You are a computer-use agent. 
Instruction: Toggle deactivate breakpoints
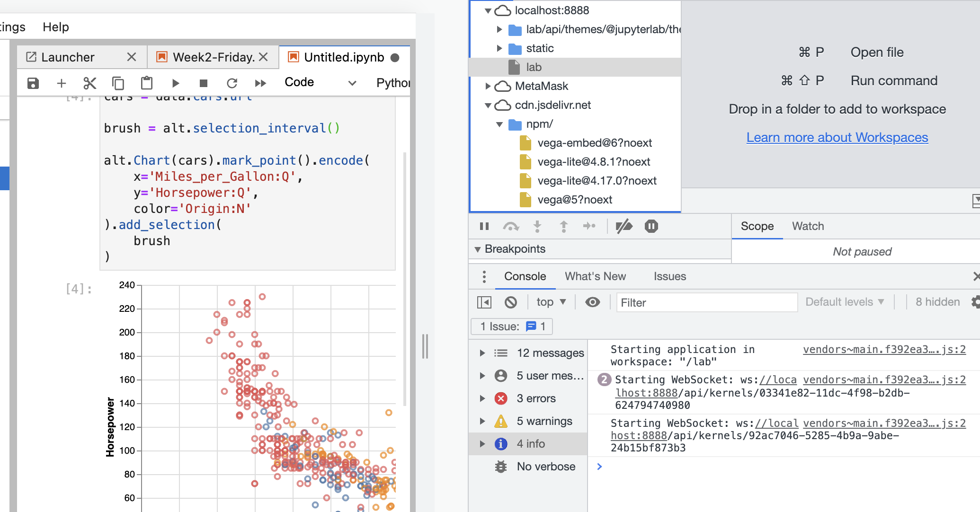coord(624,226)
